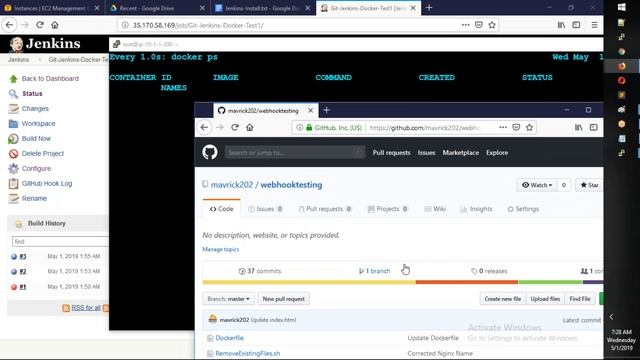
Task: Click the Configure gear icon
Action: coord(13,169)
